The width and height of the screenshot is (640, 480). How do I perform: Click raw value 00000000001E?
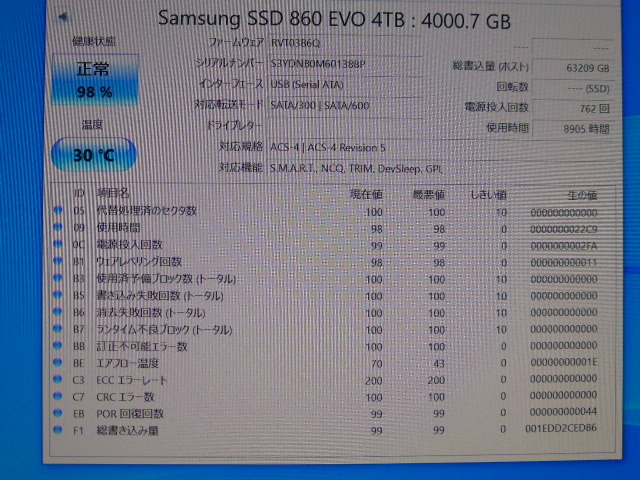[563, 362]
